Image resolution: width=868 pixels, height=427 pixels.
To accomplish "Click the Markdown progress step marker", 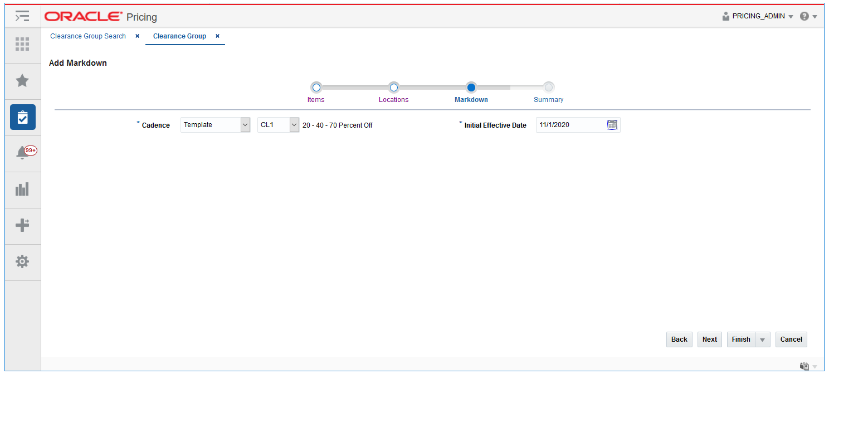I will [471, 87].
